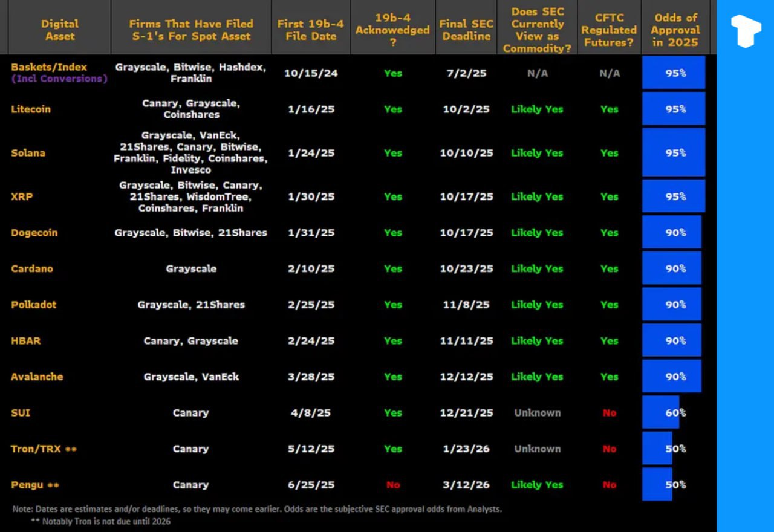Image resolution: width=774 pixels, height=532 pixels.
Task: Click the "First 19b-4 File Date" header
Action: (311, 30)
